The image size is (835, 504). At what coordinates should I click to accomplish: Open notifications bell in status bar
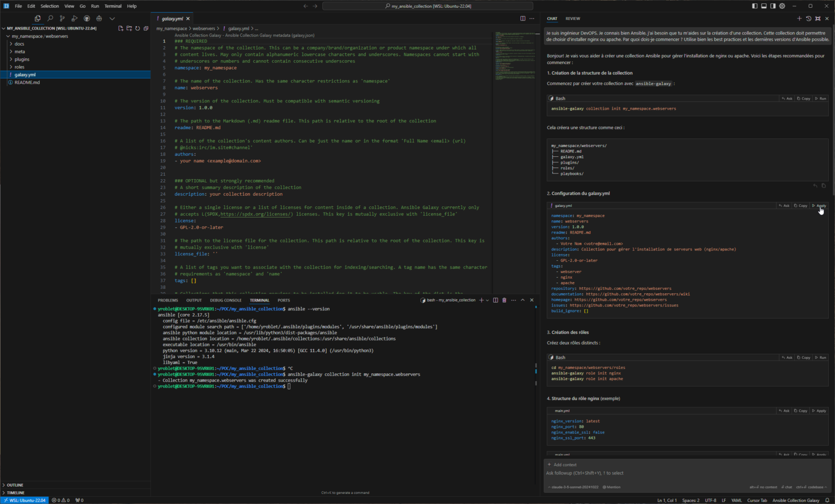(x=828, y=500)
